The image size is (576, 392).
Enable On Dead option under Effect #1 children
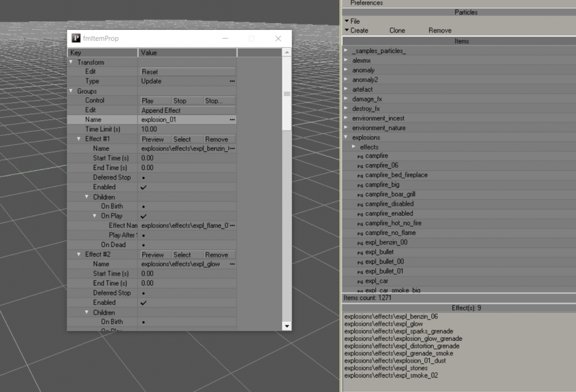pyautogui.click(x=143, y=245)
